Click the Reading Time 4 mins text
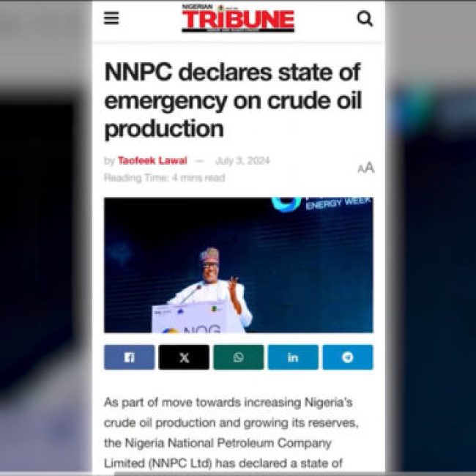476x476 pixels. tap(164, 178)
